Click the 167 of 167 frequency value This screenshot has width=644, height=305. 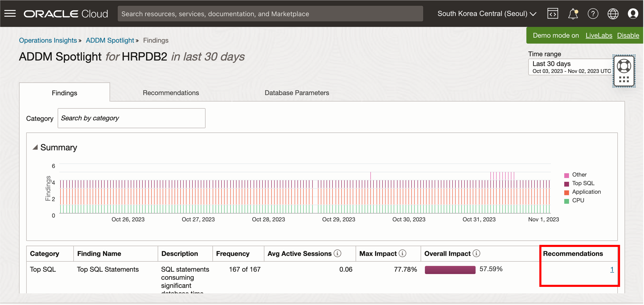[245, 269]
